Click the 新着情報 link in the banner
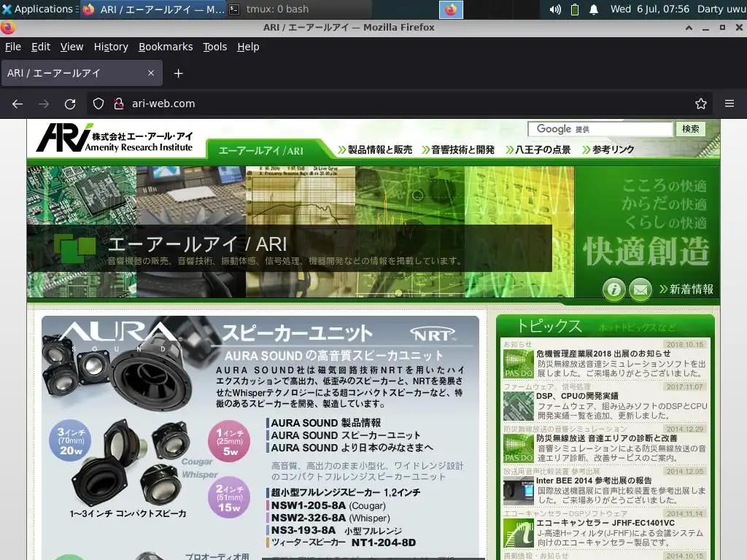This screenshot has height=560, width=747. pos(686,289)
